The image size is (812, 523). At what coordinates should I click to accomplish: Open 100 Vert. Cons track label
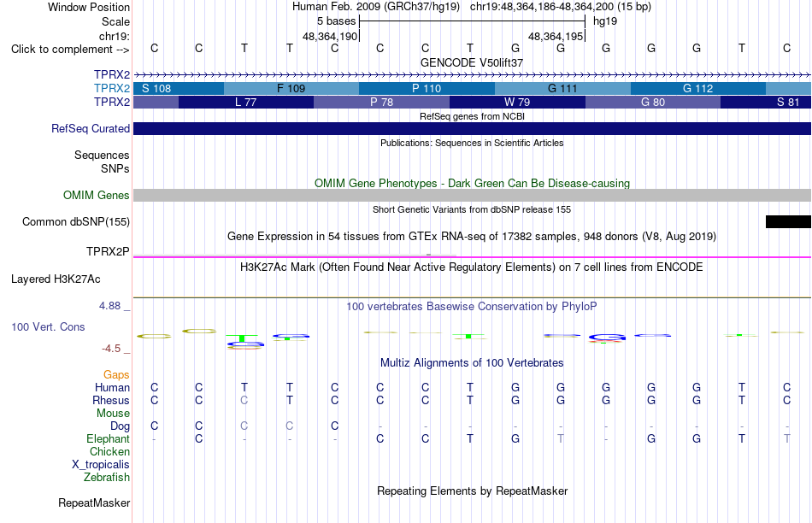[x=48, y=326]
